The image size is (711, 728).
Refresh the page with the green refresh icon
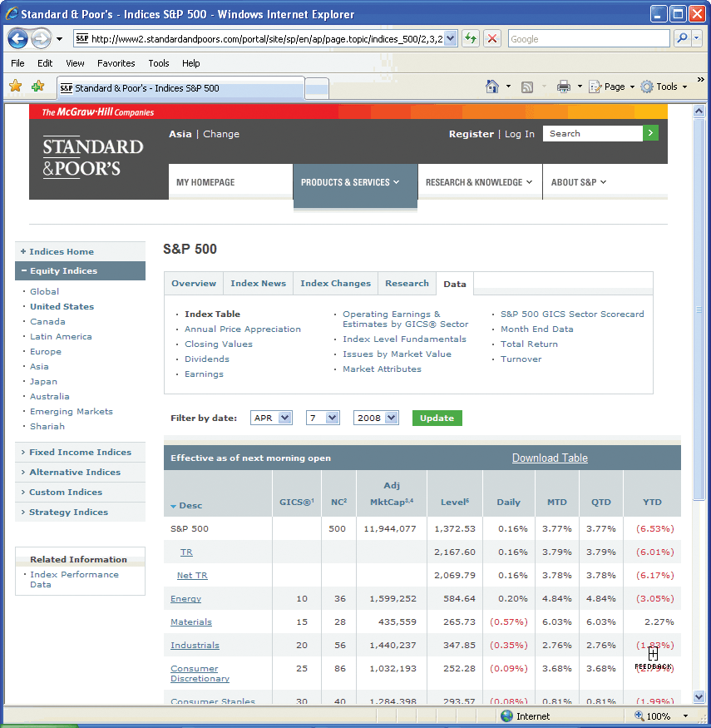pos(472,38)
